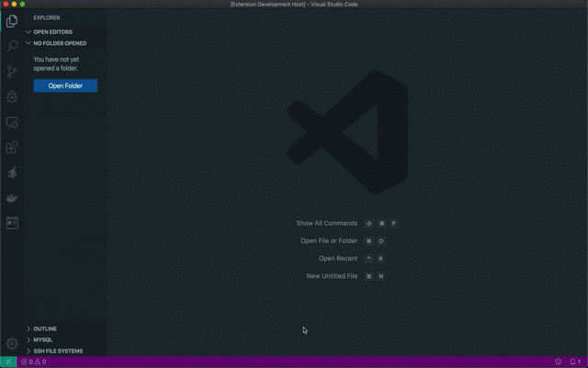Viewport: 588px width, 368px height.
Task: Open the Extensions view icon
Action: [12, 147]
